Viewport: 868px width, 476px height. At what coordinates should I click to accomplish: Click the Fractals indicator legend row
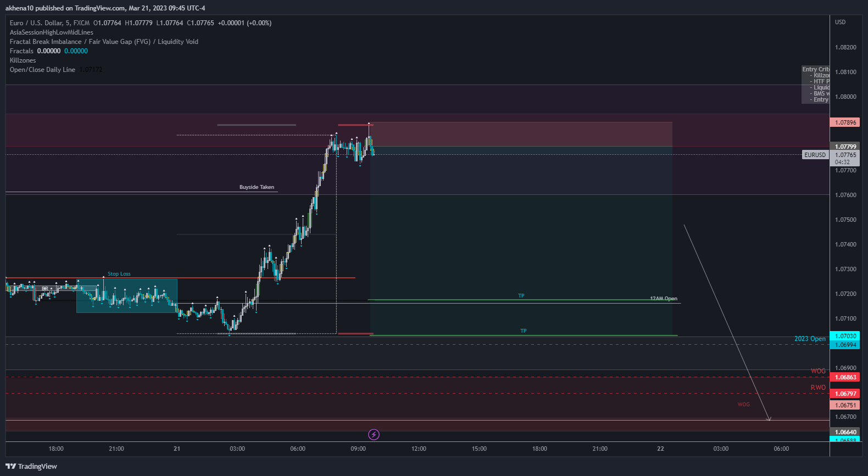tap(49, 51)
